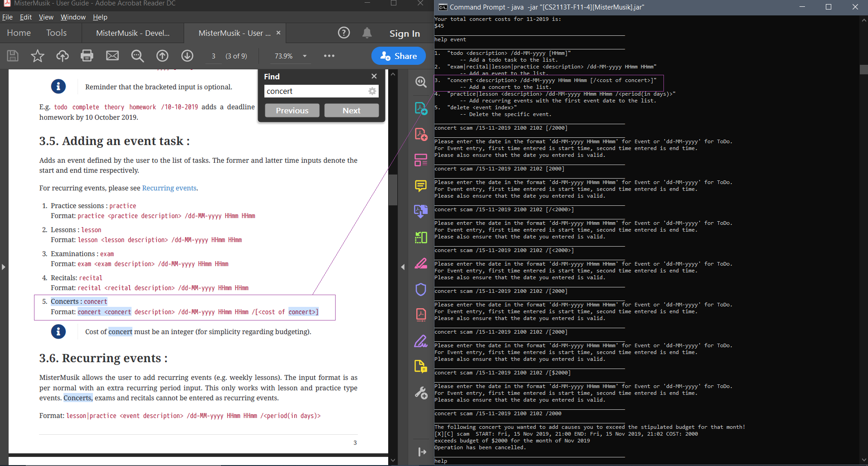Viewport: 868px width, 466px height.
Task: Open the zoom level dropdown arrow
Action: 305,56
